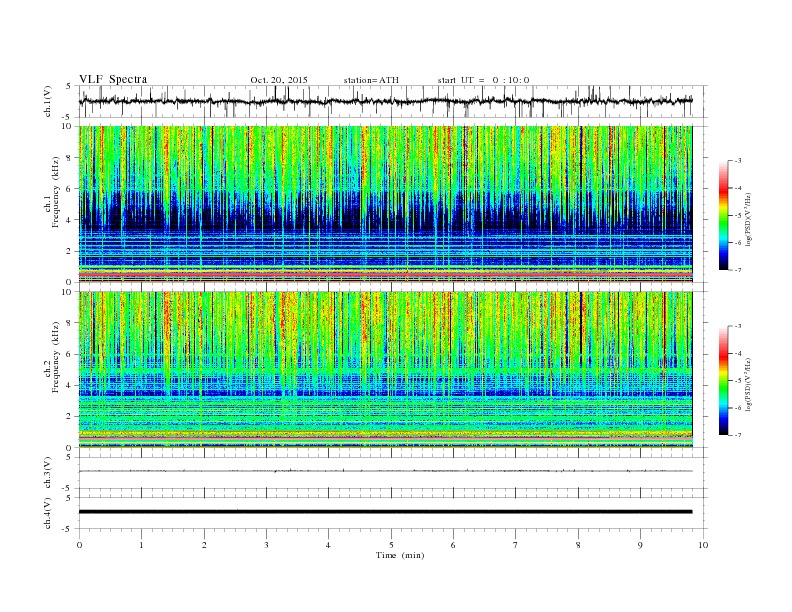
Task: Click the "1" tick on the time axis
Action: click(x=141, y=545)
